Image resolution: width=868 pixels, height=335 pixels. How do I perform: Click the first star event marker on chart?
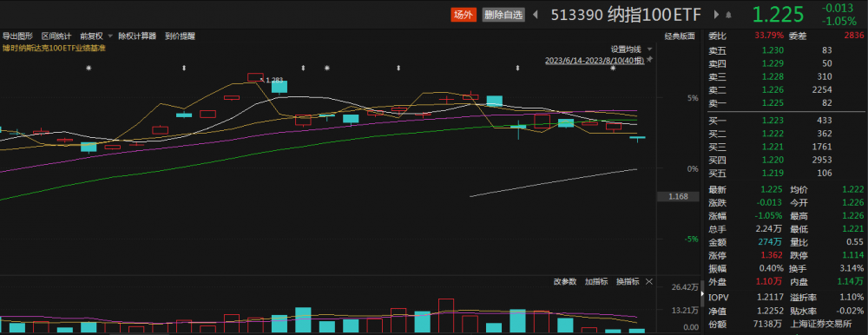point(88,68)
